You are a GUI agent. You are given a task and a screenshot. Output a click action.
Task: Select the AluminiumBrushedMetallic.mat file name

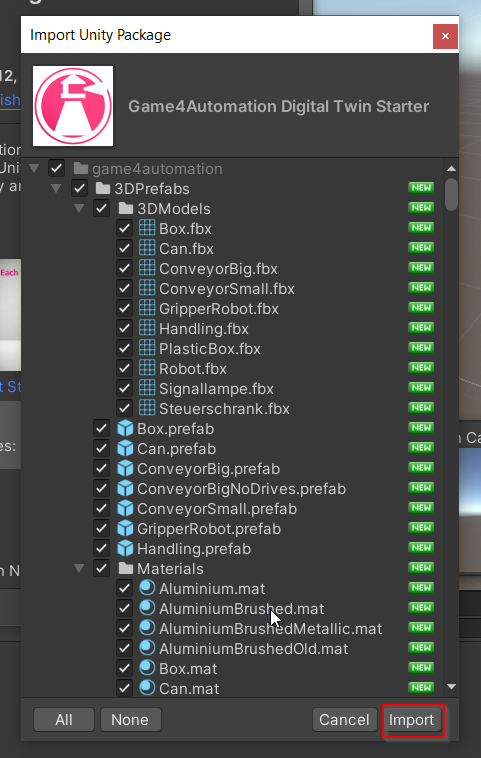point(271,629)
